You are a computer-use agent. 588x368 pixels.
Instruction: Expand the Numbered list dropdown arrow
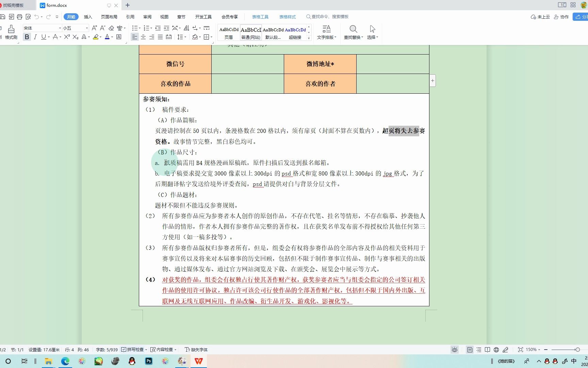(151, 28)
